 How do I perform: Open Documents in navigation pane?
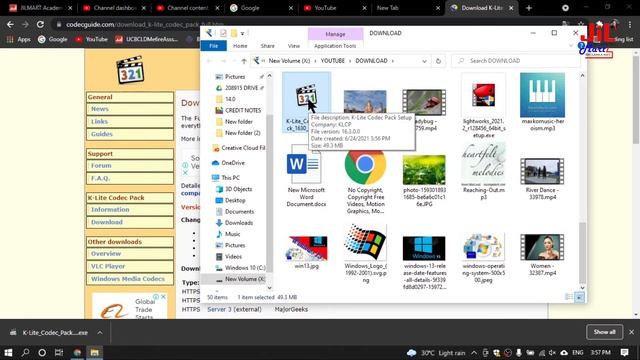tap(239, 211)
